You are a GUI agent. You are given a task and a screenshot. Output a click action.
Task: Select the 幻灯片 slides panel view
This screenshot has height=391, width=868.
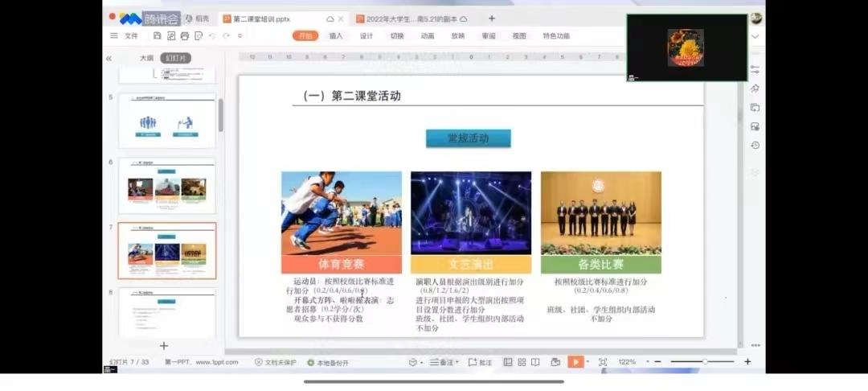click(175, 58)
